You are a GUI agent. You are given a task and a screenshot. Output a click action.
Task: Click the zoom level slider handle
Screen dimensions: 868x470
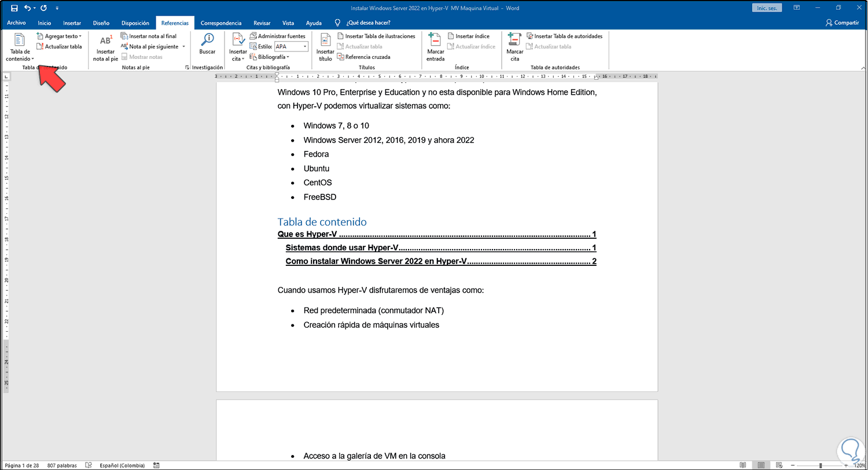(x=821, y=465)
